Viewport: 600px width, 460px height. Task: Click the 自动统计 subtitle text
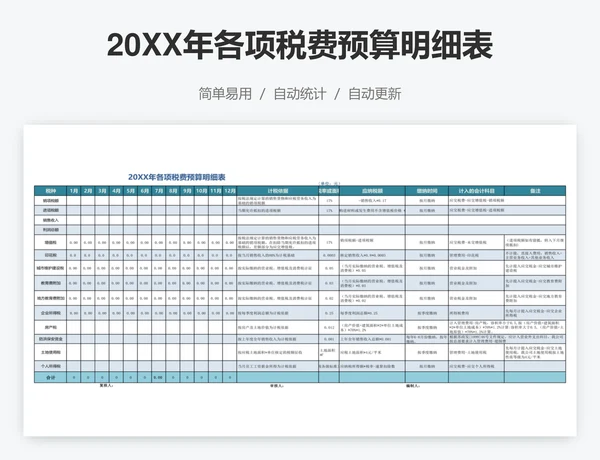pos(300,94)
